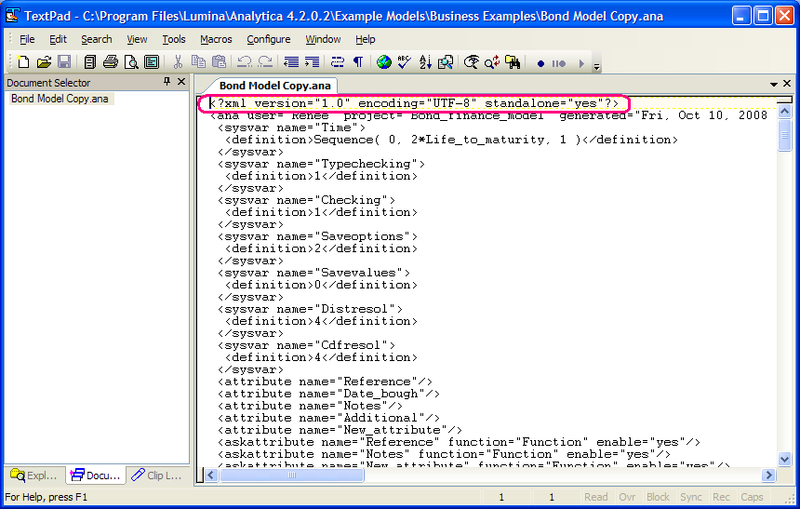800x509 pixels.
Task: Click the View in Web Browser globe icon
Action: point(384,62)
